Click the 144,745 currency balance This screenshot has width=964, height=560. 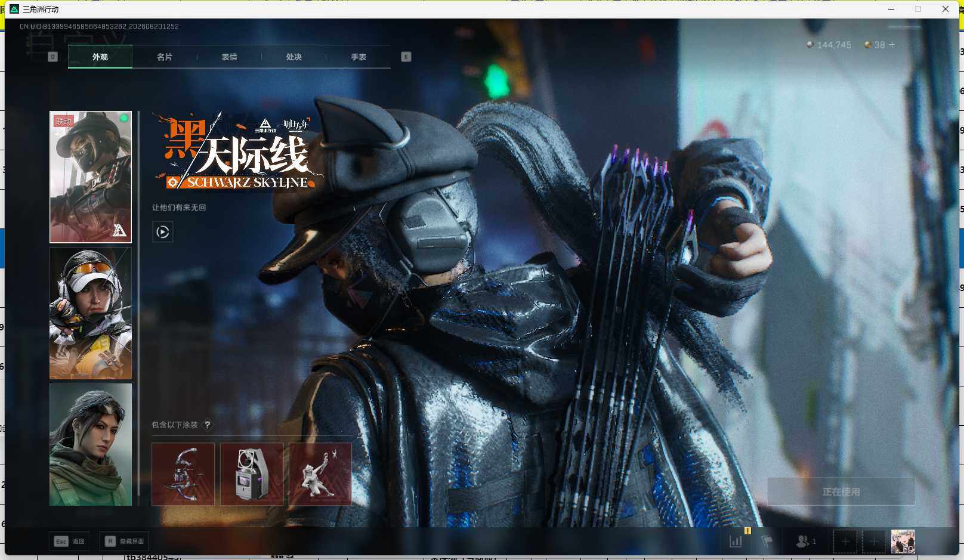click(834, 45)
